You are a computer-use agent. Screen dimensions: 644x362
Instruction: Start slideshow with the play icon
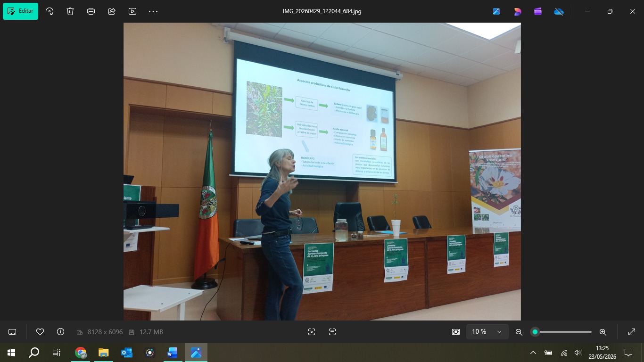tap(132, 11)
